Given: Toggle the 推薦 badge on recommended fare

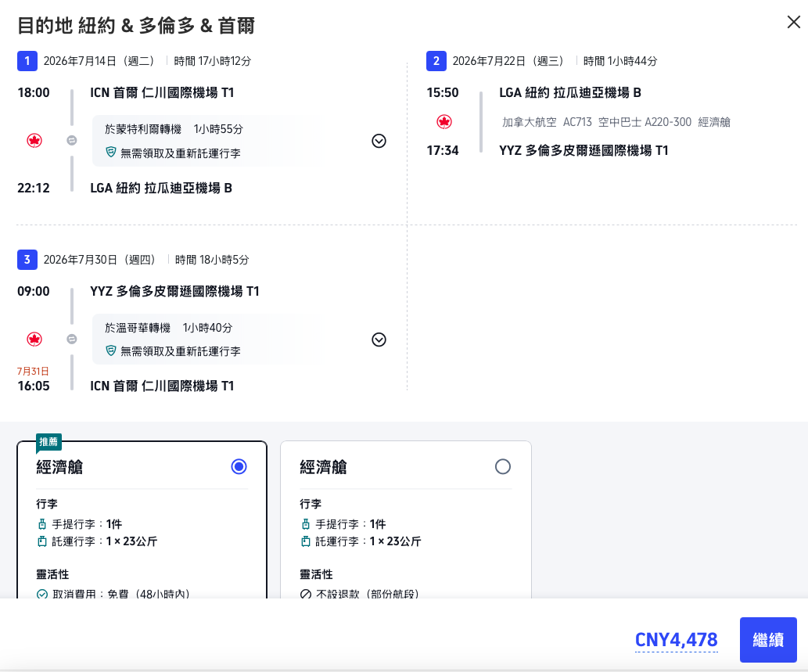Looking at the screenshot, I should (48, 441).
